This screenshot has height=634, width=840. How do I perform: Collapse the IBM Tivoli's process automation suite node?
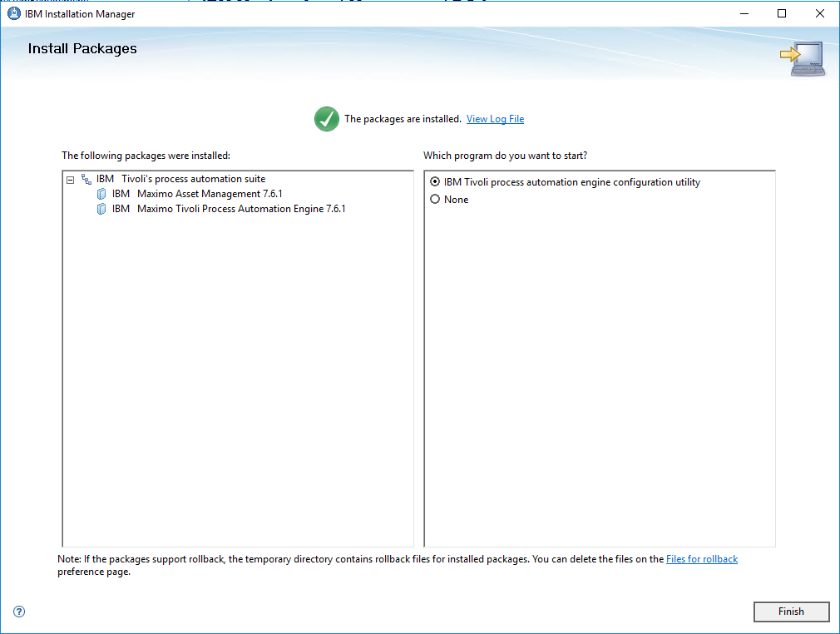[70, 180]
